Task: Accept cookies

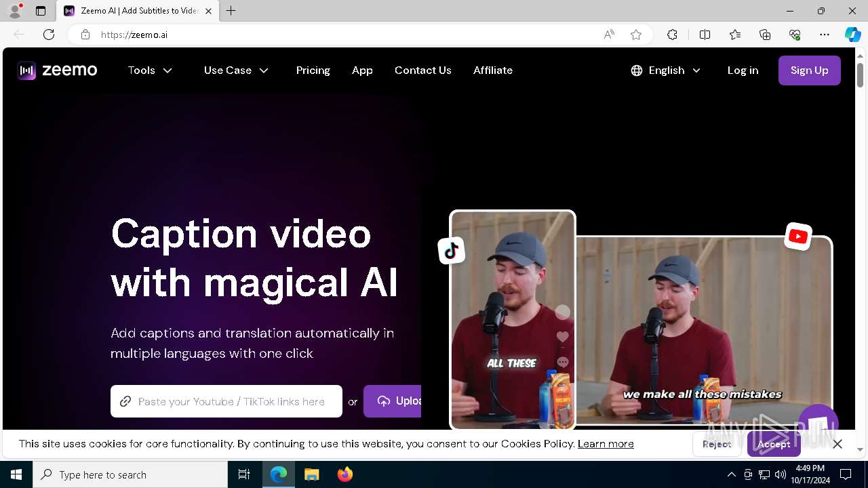Action: tap(774, 444)
